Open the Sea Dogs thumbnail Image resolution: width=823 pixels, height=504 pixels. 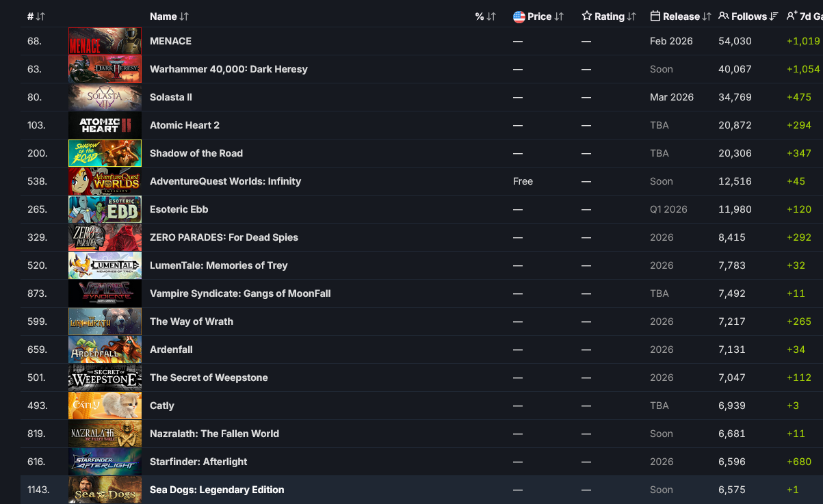(x=105, y=490)
